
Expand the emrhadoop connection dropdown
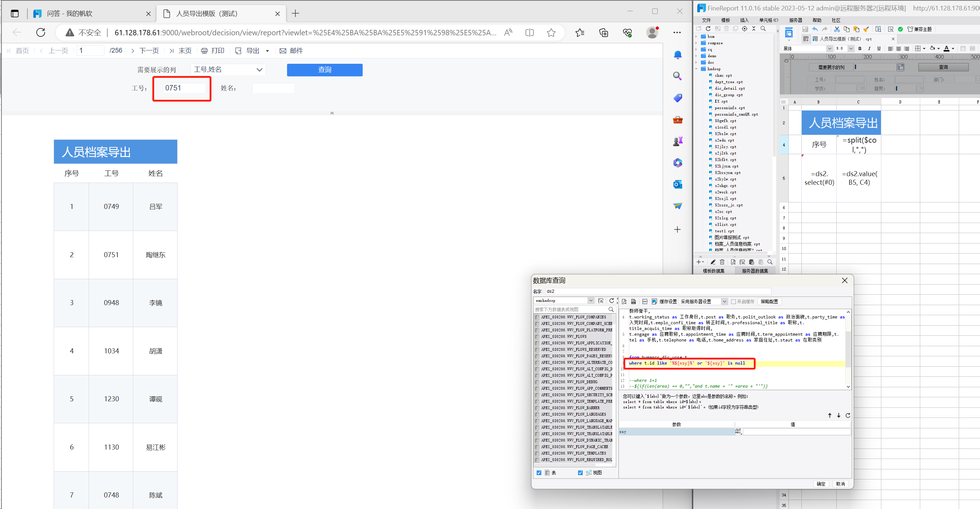tap(590, 301)
